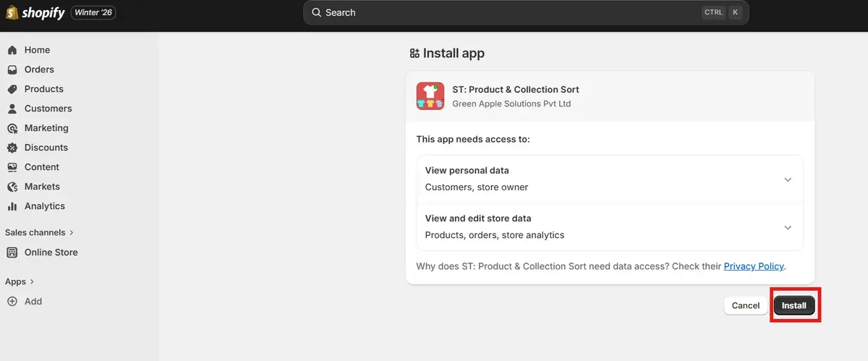Image resolution: width=868 pixels, height=361 pixels.
Task: Click the K key hint in search
Action: 735,12
